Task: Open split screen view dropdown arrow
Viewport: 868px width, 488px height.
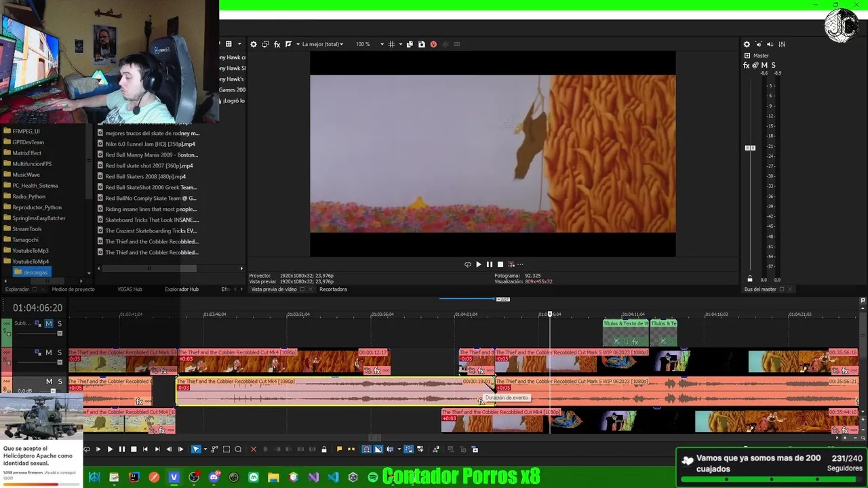Action: pos(298,44)
